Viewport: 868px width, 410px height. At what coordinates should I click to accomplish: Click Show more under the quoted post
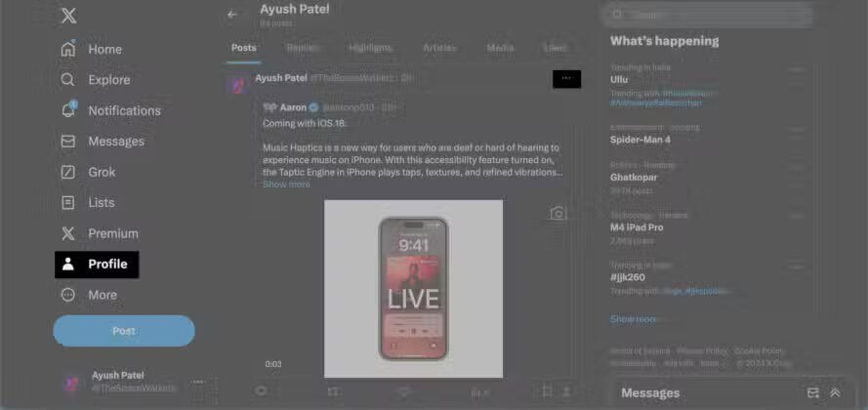tap(286, 184)
